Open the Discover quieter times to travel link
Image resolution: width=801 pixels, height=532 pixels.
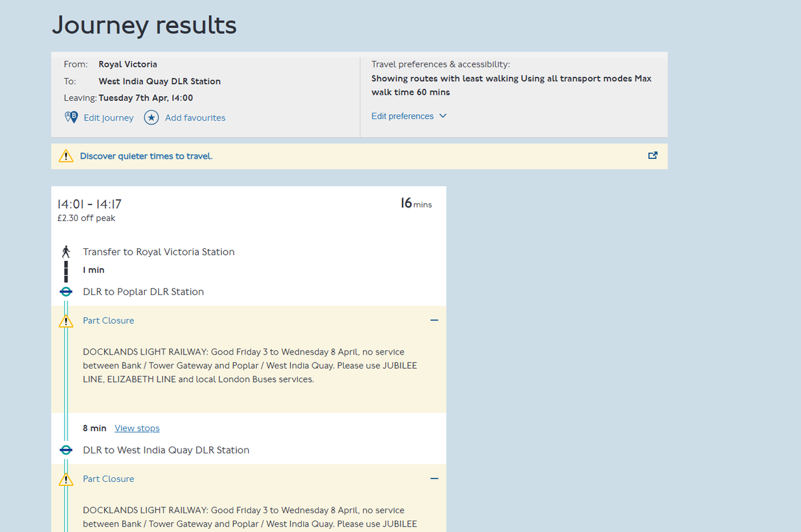click(x=146, y=156)
